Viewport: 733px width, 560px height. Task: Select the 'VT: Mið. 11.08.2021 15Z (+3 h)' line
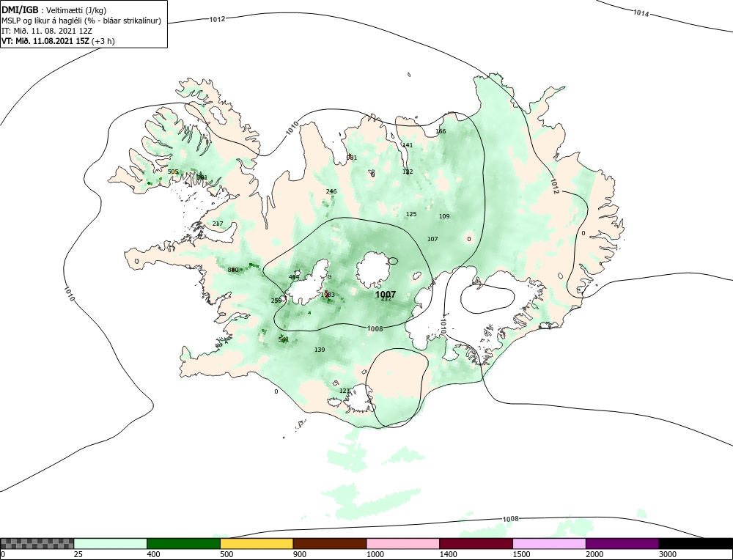(58, 40)
